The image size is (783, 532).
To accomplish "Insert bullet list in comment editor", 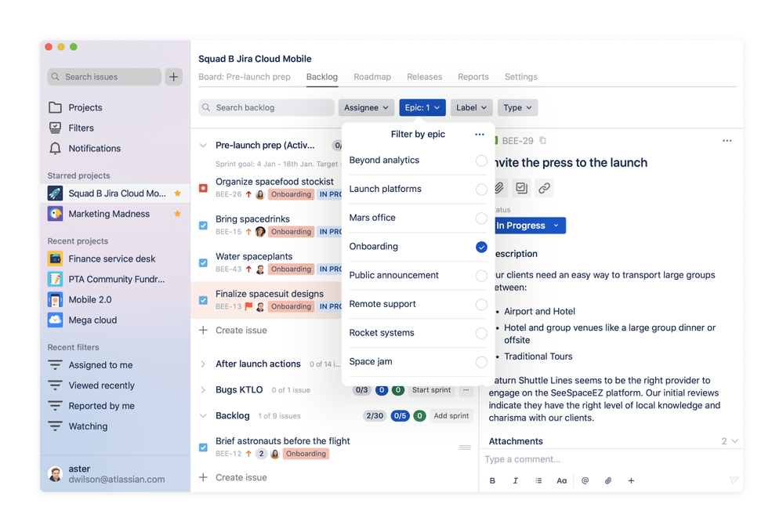I will click(538, 480).
